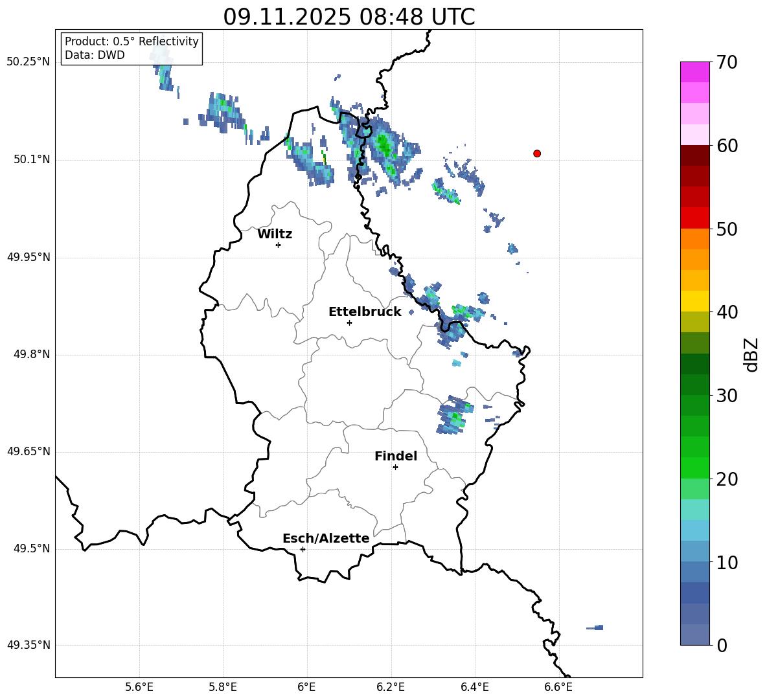Click the 50.1°N latitude label

click(x=32, y=160)
